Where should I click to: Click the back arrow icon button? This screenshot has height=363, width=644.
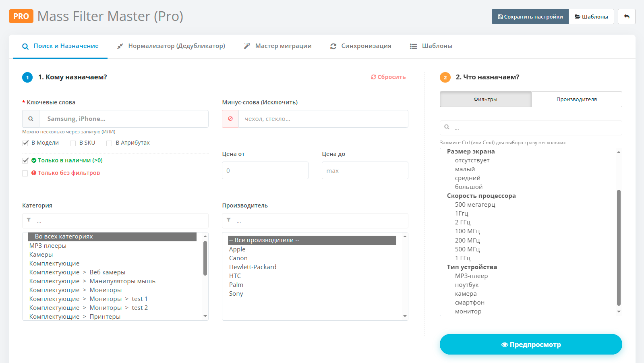[x=626, y=17]
